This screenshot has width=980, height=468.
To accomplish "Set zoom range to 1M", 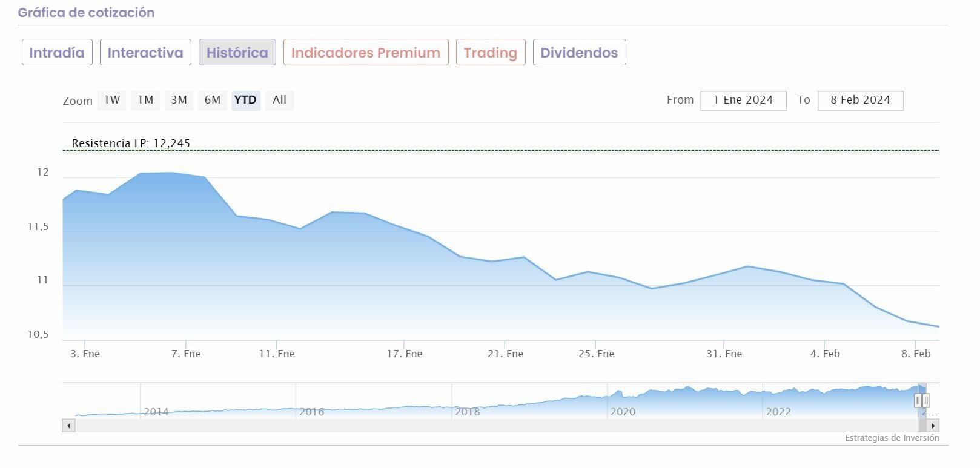I will [x=145, y=100].
